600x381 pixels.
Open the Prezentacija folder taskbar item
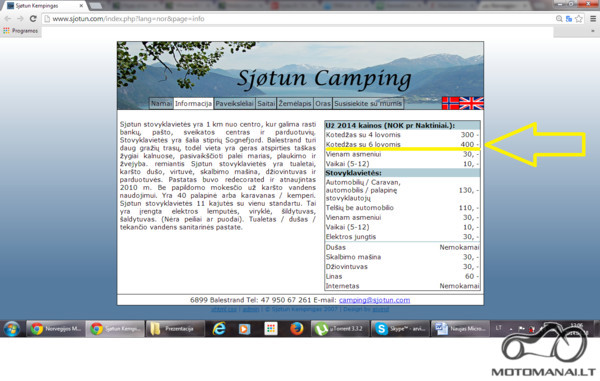(x=174, y=329)
